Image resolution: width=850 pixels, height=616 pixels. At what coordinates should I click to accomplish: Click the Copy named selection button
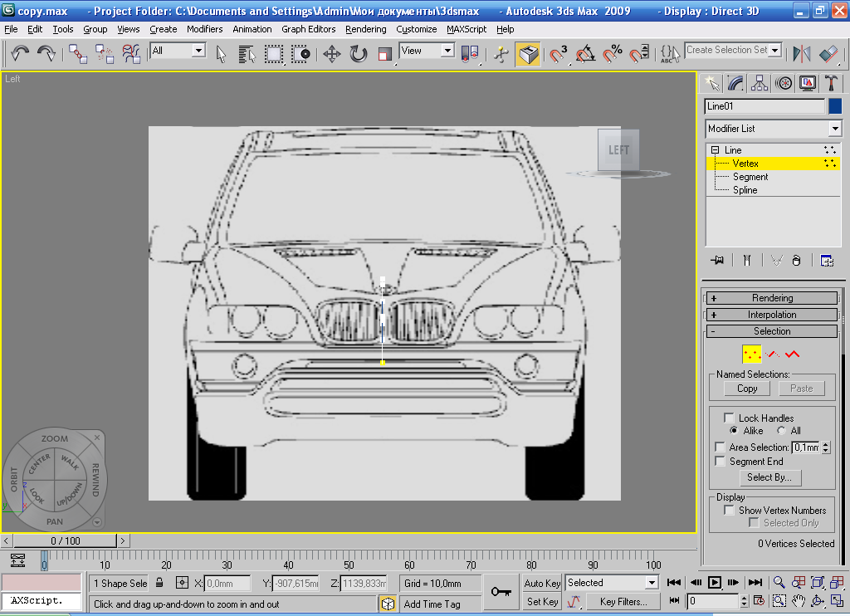pos(747,389)
